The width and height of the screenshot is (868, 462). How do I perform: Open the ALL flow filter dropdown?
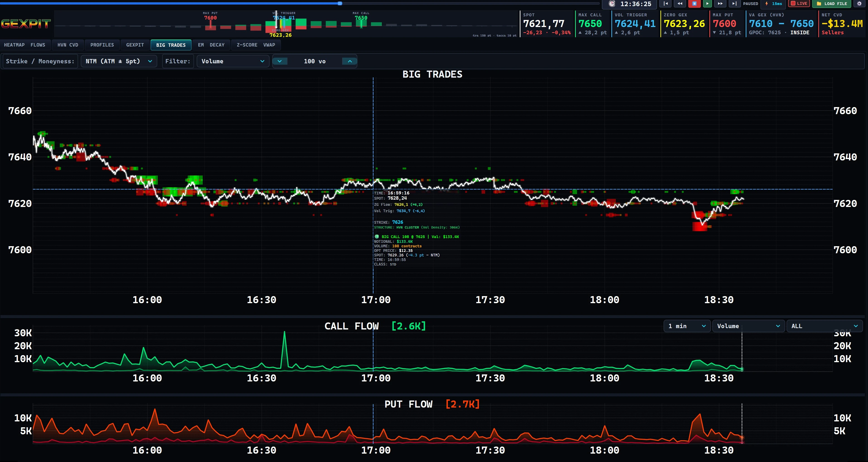pos(824,326)
